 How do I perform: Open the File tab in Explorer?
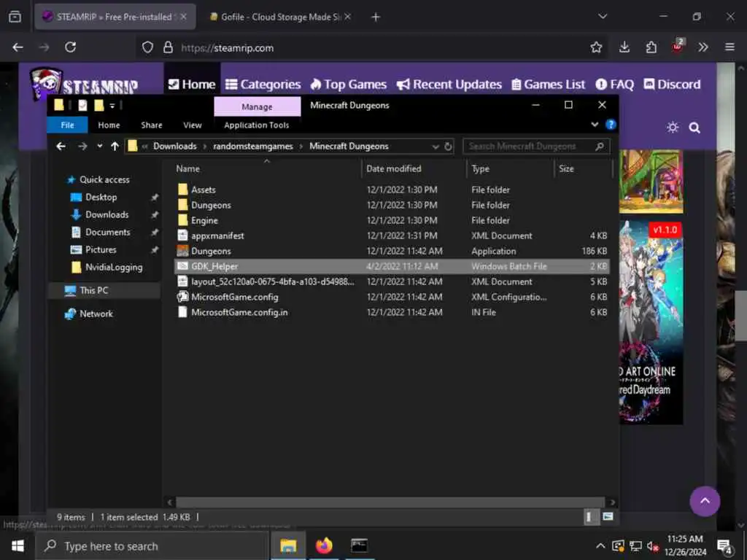[x=67, y=125]
